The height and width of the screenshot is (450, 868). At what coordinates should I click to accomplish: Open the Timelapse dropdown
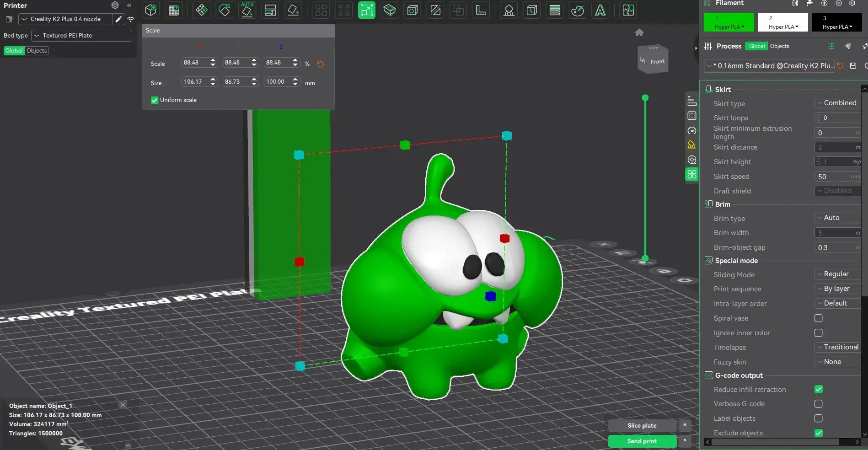tap(838, 347)
